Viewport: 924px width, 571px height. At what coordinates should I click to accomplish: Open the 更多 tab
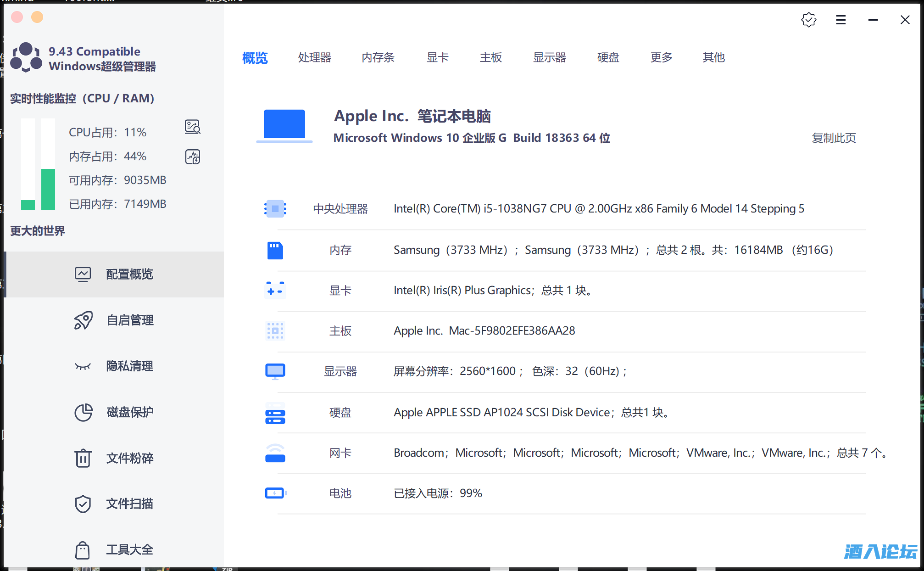point(661,57)
